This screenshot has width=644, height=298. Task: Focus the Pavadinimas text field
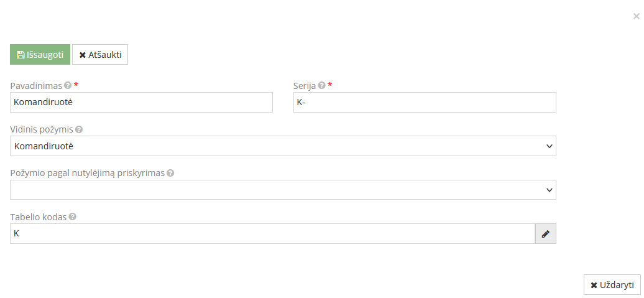tap(142, 103)
